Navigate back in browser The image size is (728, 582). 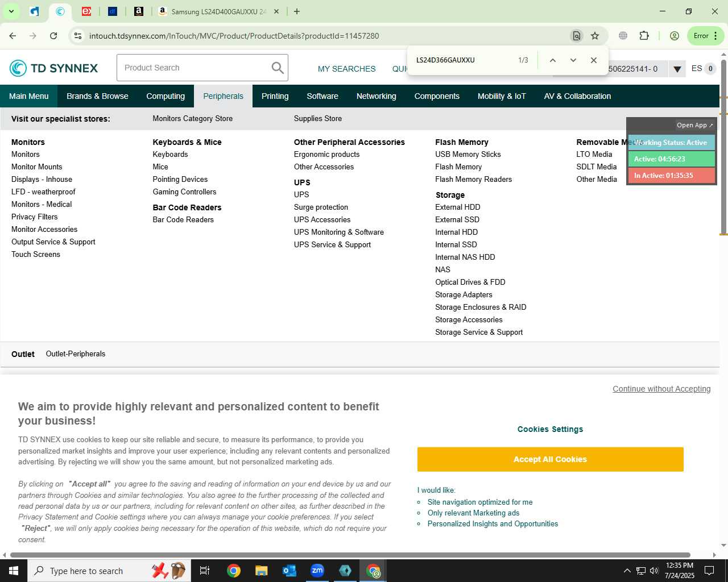13,36
